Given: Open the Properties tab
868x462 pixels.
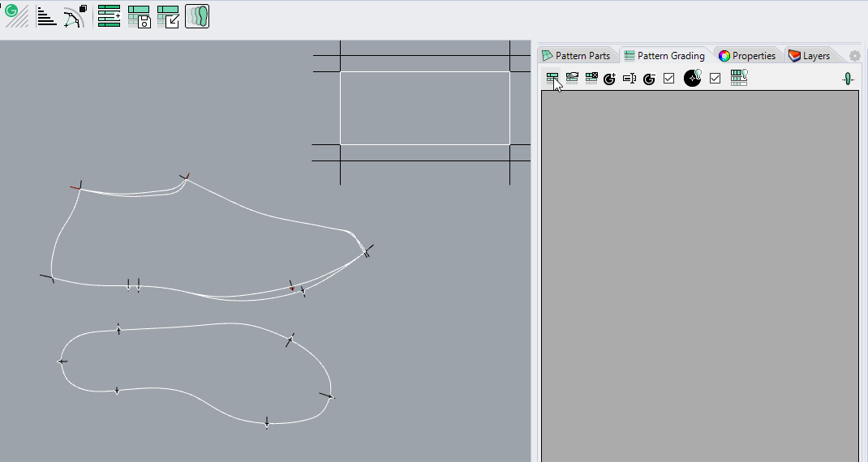Looking at the screenshot, I should [x=748, y=56].
